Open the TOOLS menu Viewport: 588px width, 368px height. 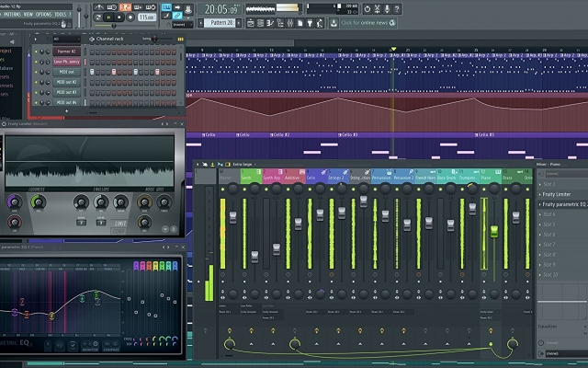[x=61, y=15]
